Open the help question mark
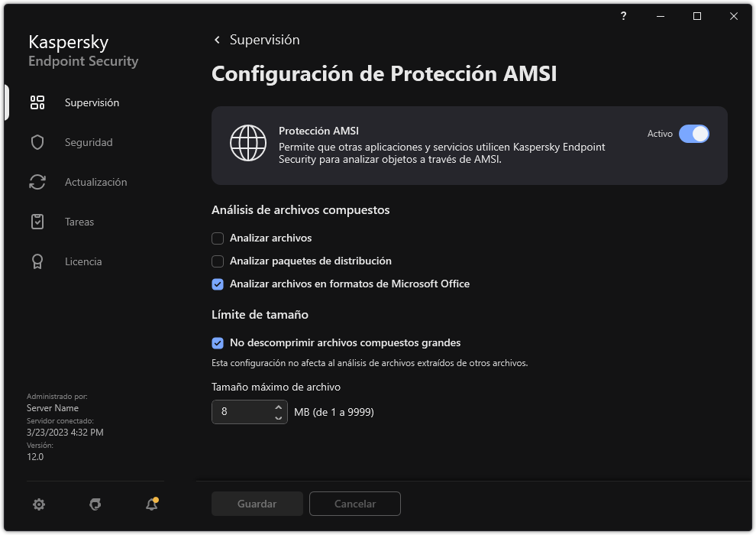 (x=622, y=15)
